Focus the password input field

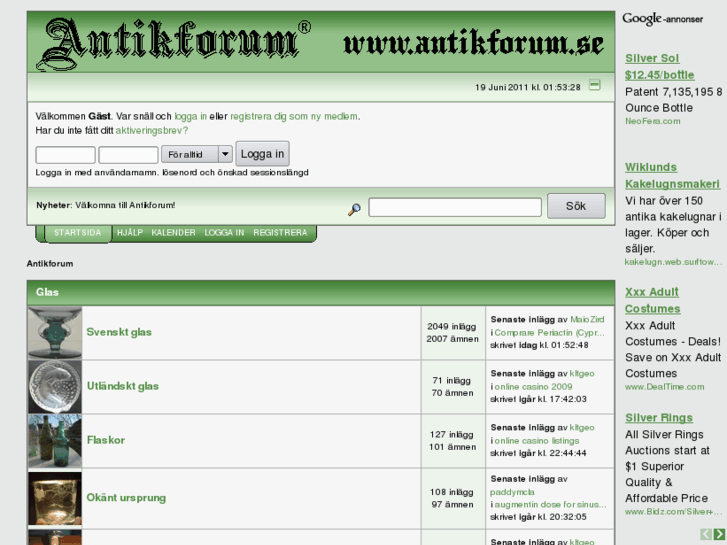[x=128, y=155]
